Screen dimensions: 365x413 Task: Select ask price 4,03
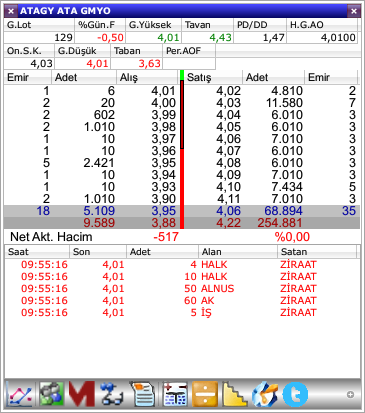click(228, 103)
